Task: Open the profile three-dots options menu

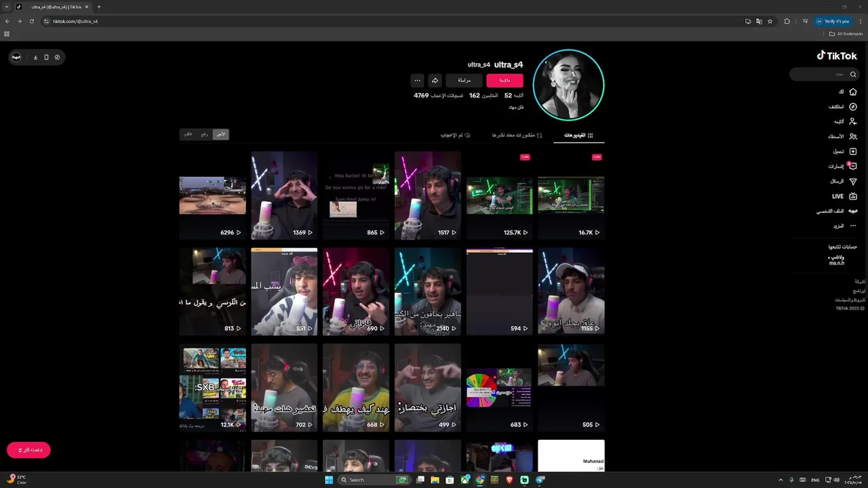Action: 417,80
